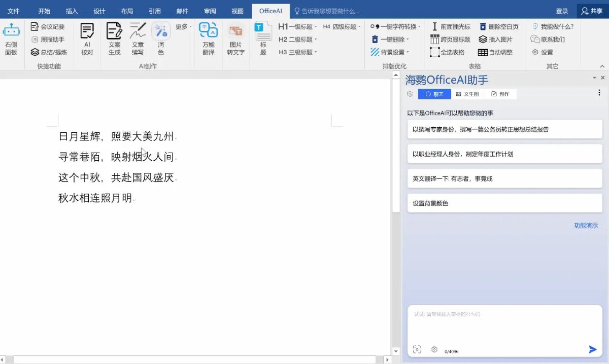Open the 更多 dropdown in AI创作 group
This screenshot has width=609, height=364.
pyautogui.click(x=183, y=26)
